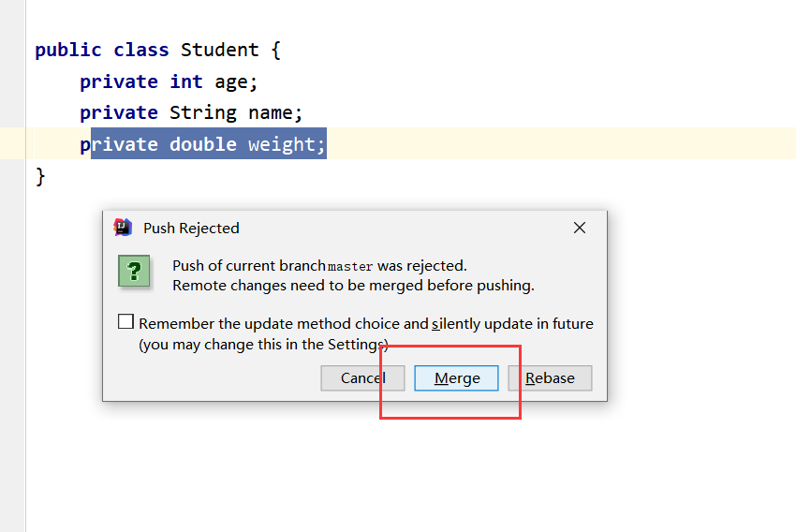Enable the remember update method checkbox
This screenshot has width=796, height=532.
click(126, 322)
